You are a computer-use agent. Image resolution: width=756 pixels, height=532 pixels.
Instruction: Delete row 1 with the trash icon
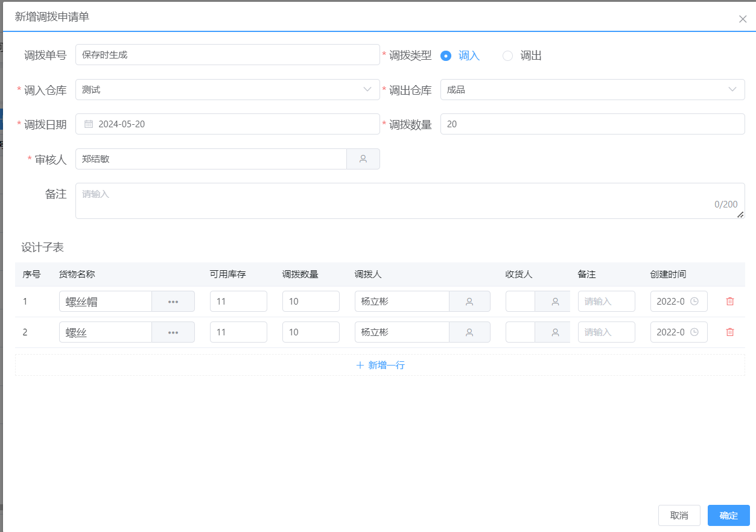point(730,301)
